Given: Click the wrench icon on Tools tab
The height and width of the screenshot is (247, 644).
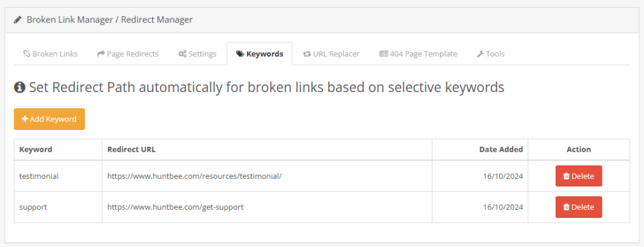Looking at the screenshot, I should pyautogui.click(x=480, y=54).
